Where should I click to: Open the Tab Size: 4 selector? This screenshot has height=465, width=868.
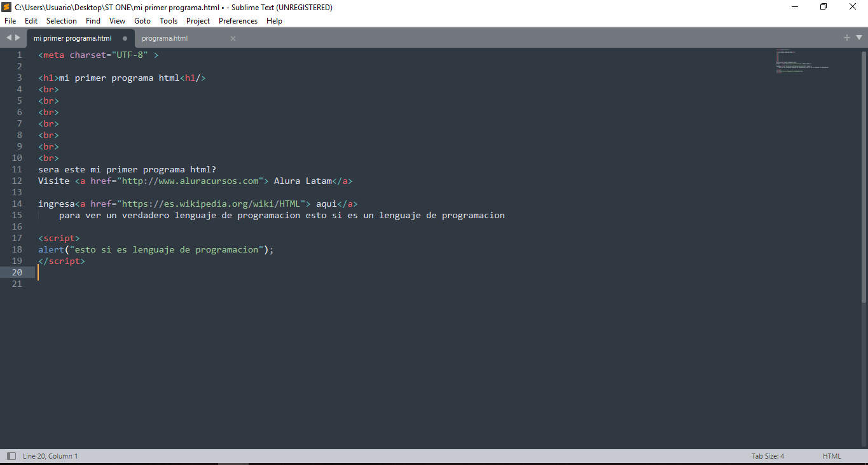pos(768,456)
